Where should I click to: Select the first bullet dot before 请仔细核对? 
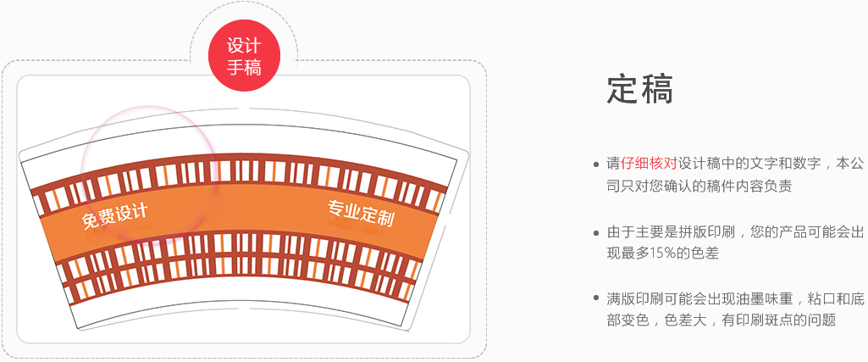click(595, 164)
